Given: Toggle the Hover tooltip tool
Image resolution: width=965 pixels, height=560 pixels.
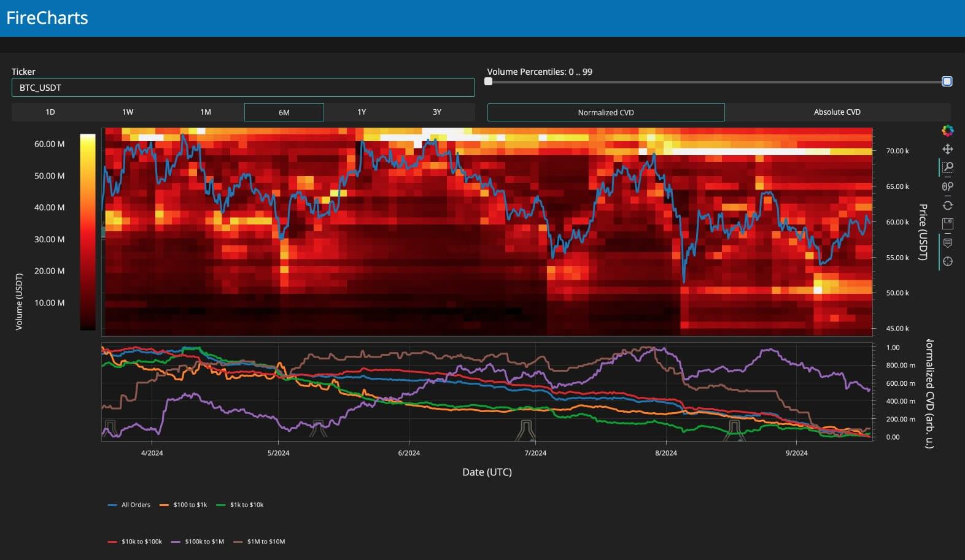Looking at the screenshot, I should [948, 243].
